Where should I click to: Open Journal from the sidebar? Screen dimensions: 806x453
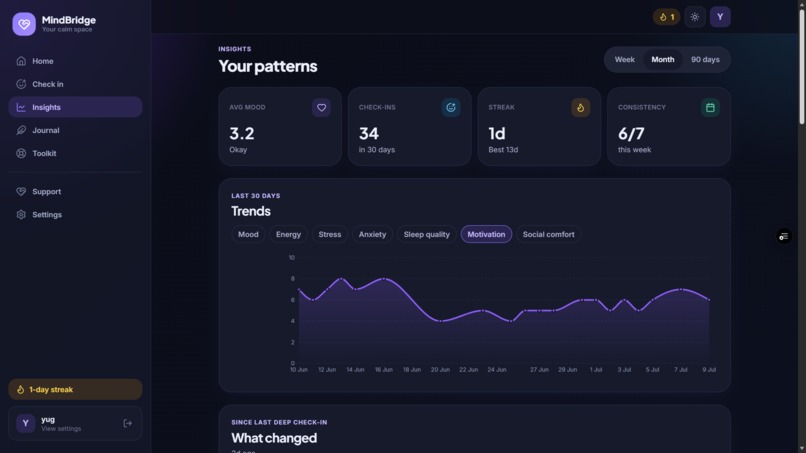75,131
